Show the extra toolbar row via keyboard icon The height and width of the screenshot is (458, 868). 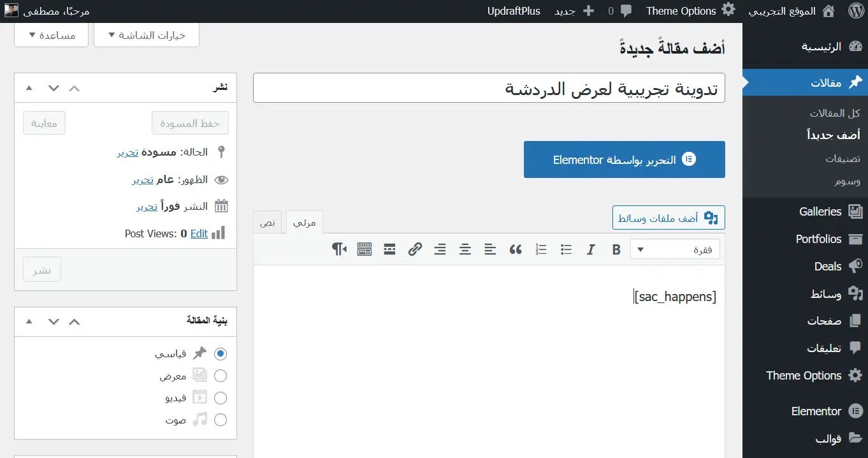click(x=365, y=249)
